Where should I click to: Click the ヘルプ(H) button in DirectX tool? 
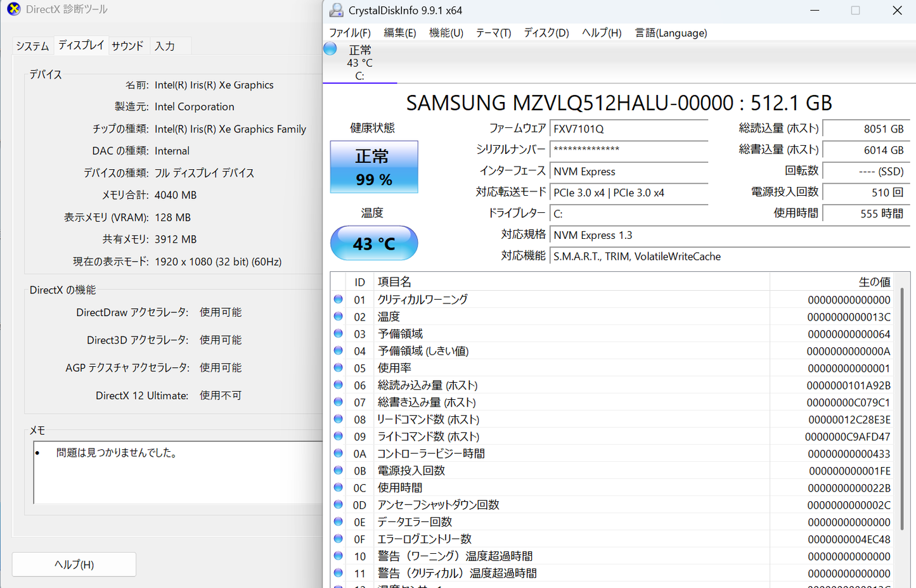pyautogui.click(x=74, y=565)
